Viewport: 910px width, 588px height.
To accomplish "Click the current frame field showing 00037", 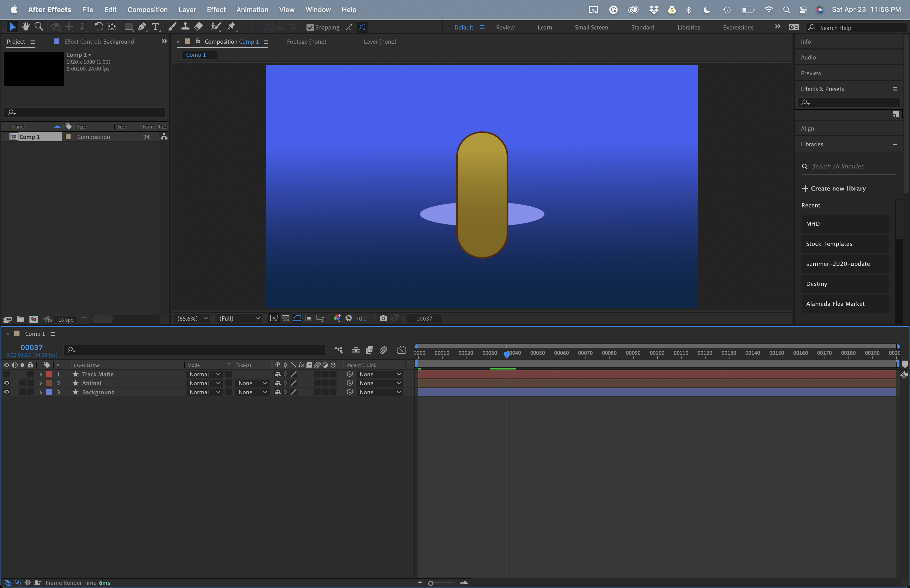I will coord(424,318).
